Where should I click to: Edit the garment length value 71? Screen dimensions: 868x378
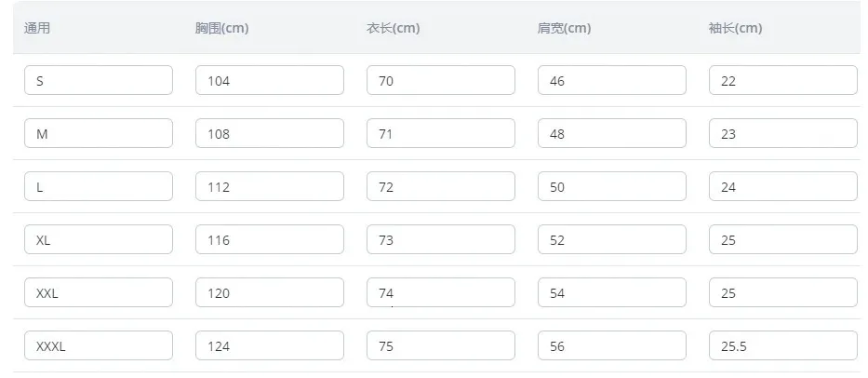tap(441, 133)
